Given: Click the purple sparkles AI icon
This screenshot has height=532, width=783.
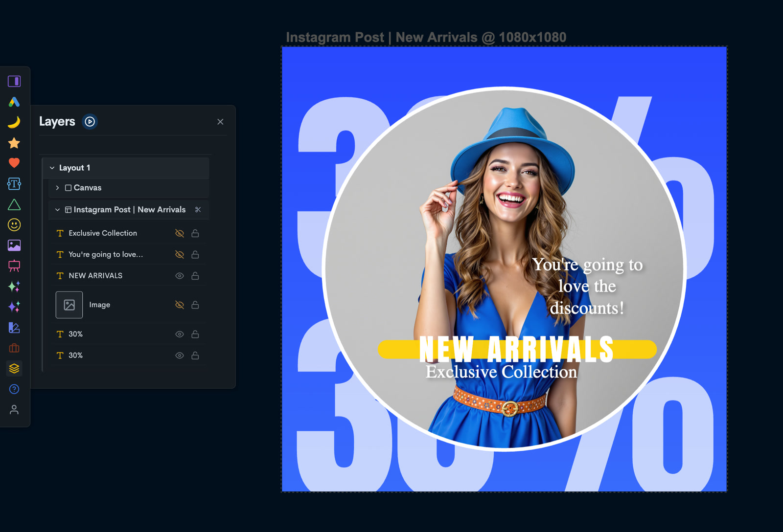Looking at the screenshot, I should point(14,307).
